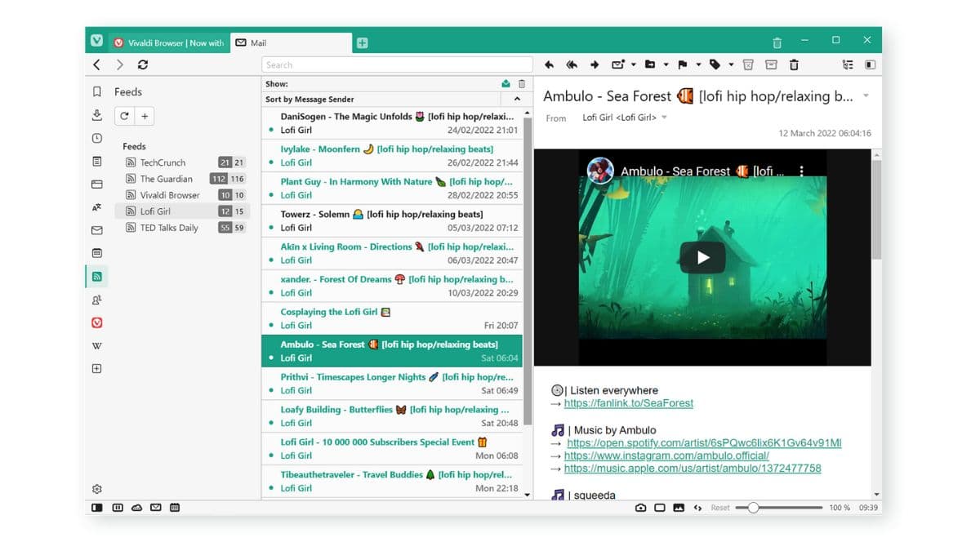Viewport: 980px width, 551px height.
Task: Open move-to-folder dropdown arrow
Action: [x=666, y=64]
